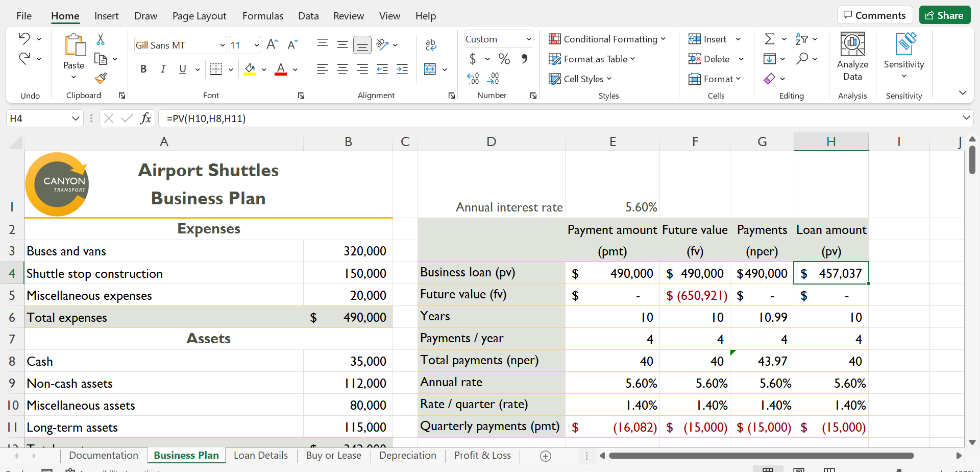The image size is (980, 472).
Task: Click the AutoSum sigma icon
Action: point(770,39)
